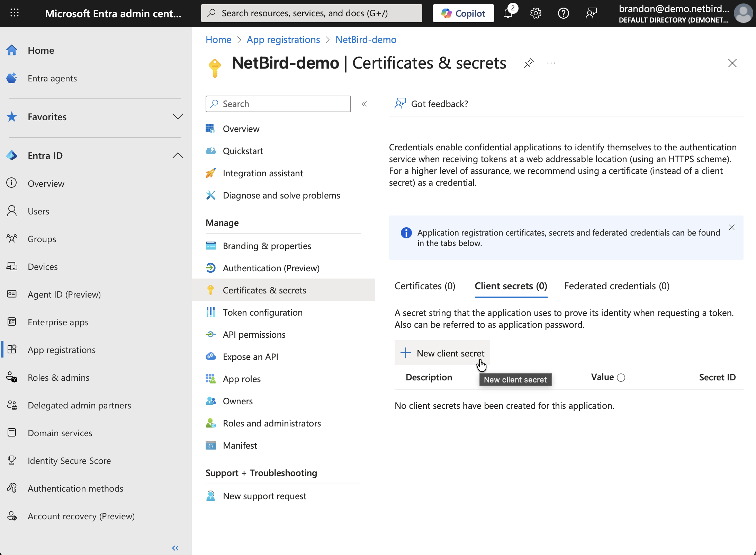
Task: Switch to the Certificates (0) tab
Action: [425, 286]
